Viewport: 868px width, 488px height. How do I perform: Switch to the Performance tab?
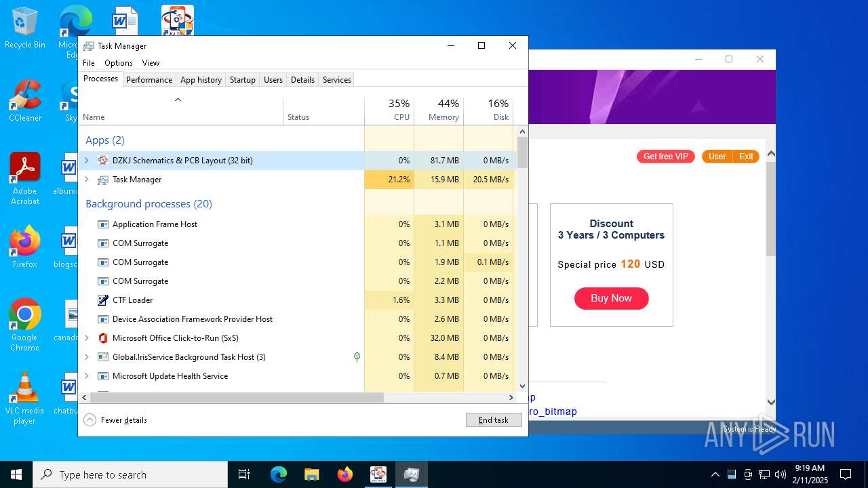(149, 80)
